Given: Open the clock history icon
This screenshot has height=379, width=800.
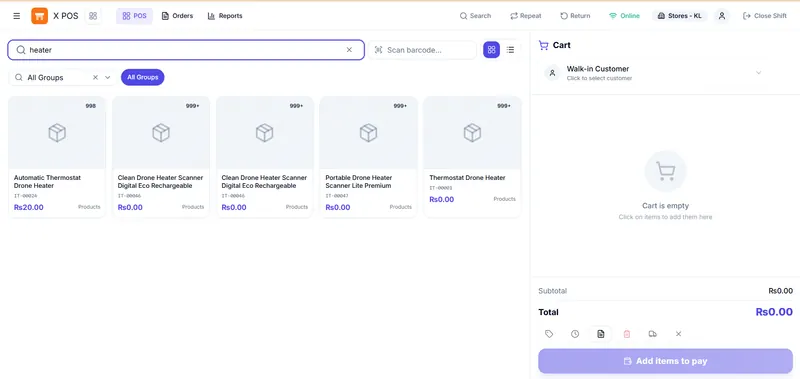Looking at the screenshot, I should pyautogui.click(x=575, y=334).
